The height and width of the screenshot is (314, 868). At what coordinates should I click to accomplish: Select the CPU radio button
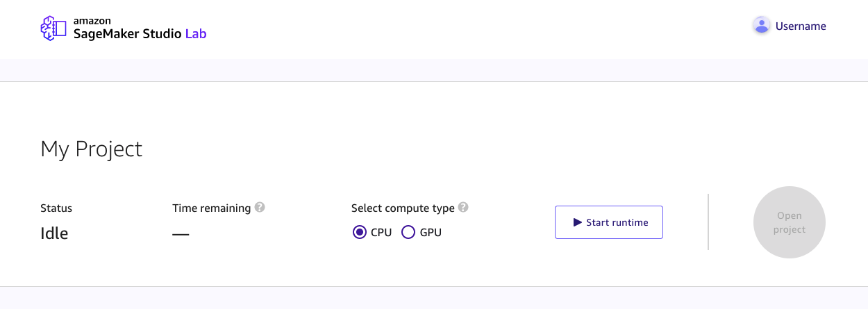point(360,232)
